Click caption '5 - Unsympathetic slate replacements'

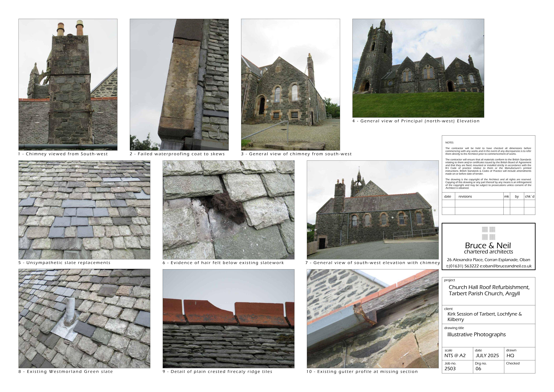click(x=64, y=263)
